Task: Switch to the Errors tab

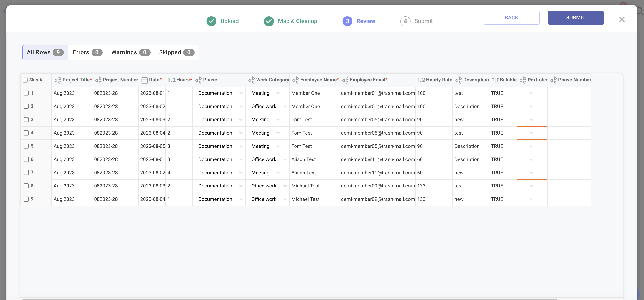Action: [87, 52]
